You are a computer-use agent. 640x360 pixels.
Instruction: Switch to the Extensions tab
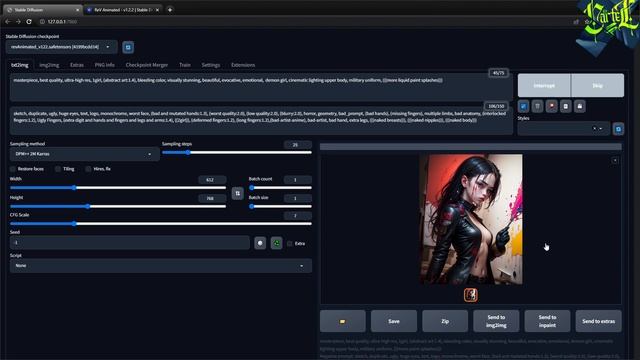point(243,65)
